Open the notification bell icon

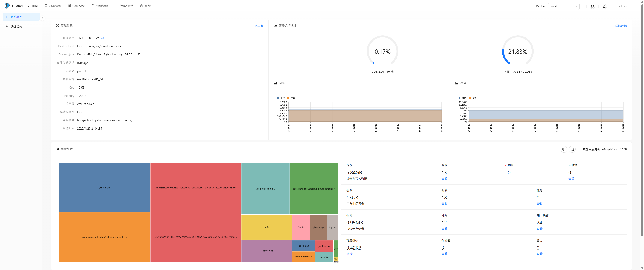604,7
